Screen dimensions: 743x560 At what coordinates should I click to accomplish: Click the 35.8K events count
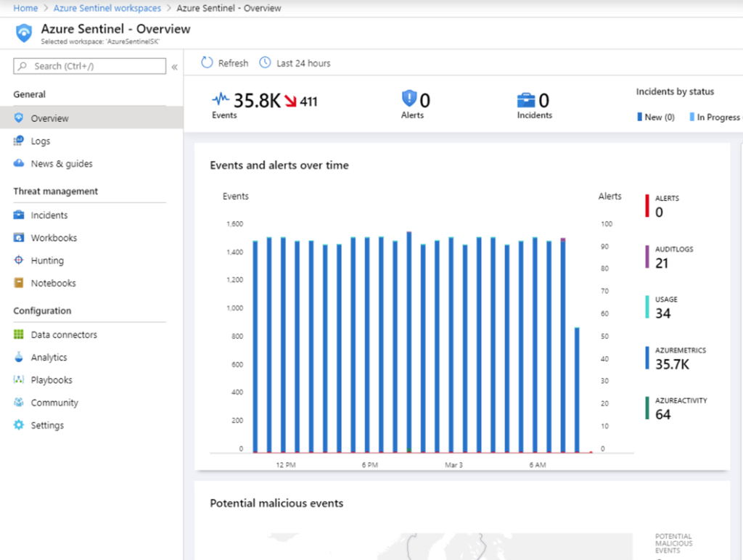[258, 100]
